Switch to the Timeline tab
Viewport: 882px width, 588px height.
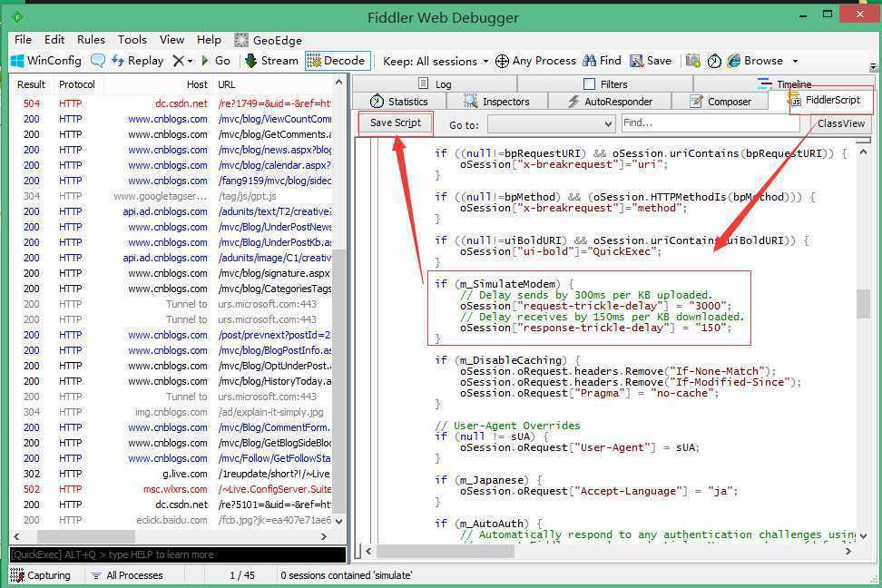coord(785,83)
